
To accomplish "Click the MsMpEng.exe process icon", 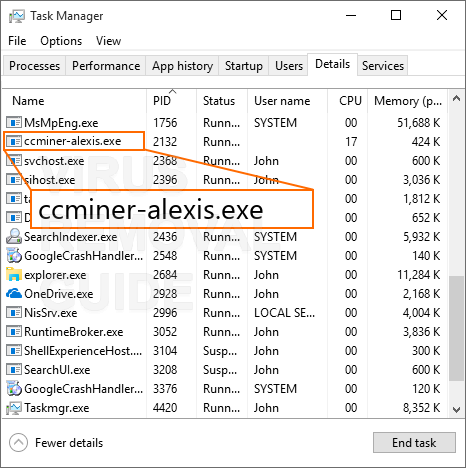I will [x=14, y=123].
